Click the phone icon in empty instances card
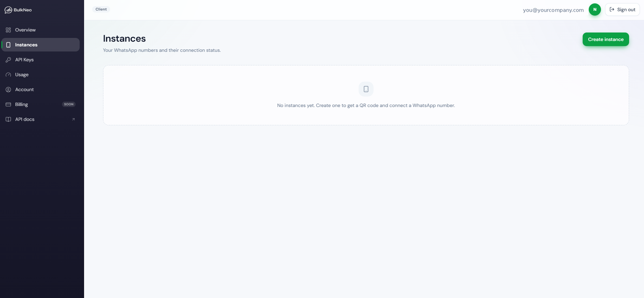Screen dimensions: 644x298 click(366, 89)
